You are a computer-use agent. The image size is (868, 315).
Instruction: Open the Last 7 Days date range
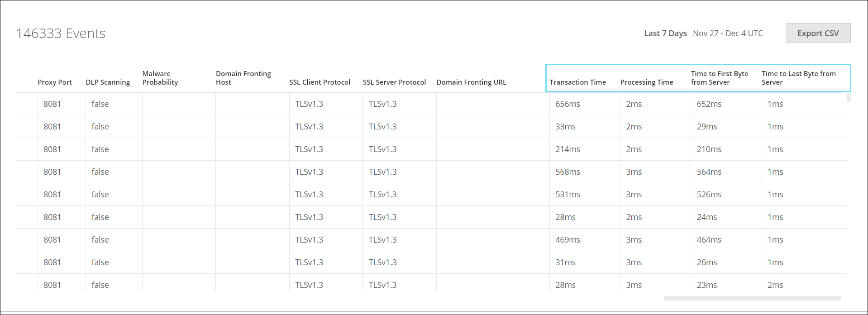(x=665, y=33)
